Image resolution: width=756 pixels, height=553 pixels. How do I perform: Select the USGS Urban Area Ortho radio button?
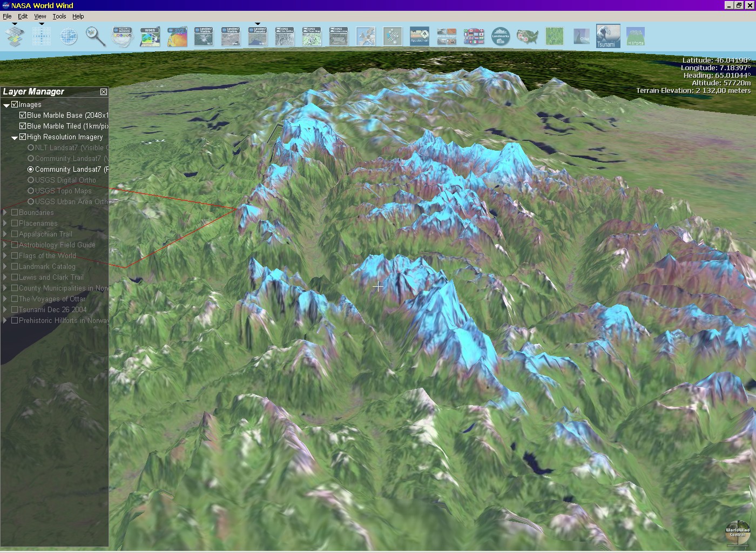[x=31, y=201]
